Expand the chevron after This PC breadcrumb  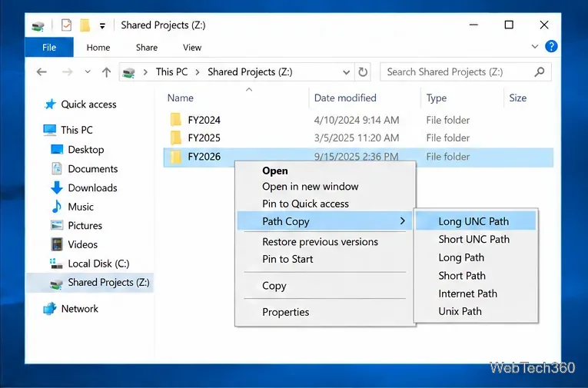pyautogui.click(x=198, y=72)
